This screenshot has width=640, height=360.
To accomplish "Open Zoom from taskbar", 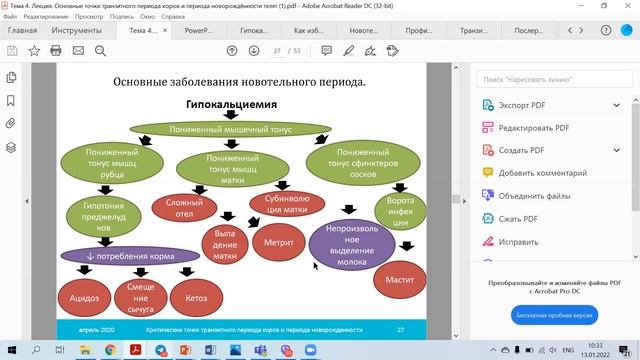I will (311, 350).
